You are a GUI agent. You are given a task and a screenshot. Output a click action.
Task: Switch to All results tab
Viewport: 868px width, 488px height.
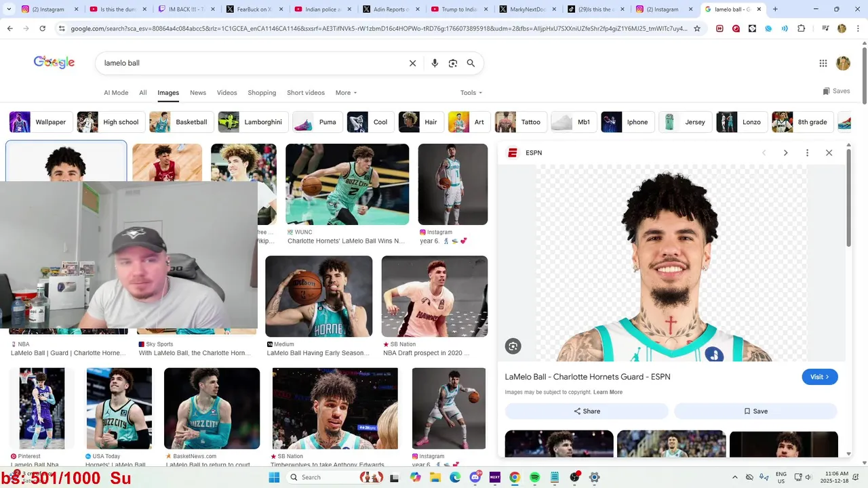[x=143, y=93]
